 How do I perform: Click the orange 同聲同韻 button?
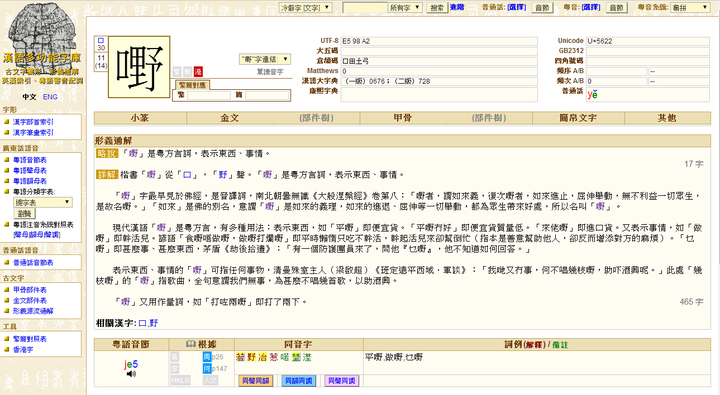point(256,381)
